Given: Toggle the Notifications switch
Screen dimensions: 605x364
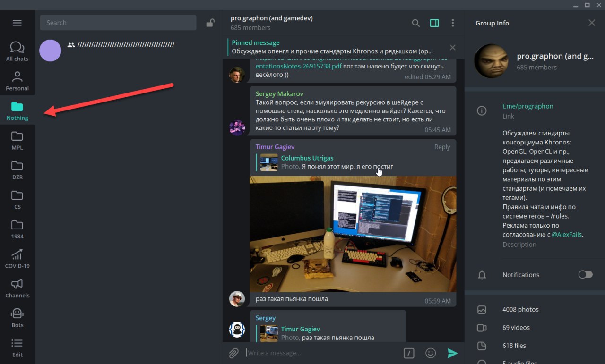Looking at the screenshot, I should [x=585, y=275].
